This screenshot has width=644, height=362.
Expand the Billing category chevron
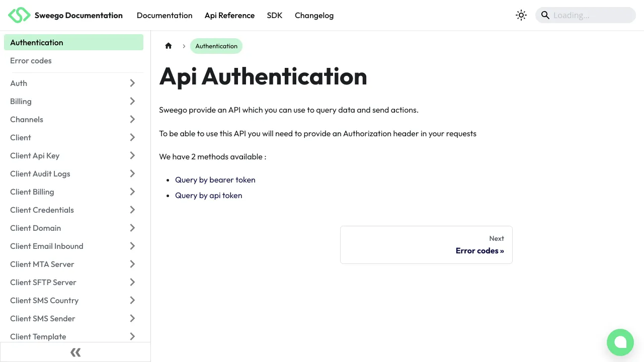132,101
